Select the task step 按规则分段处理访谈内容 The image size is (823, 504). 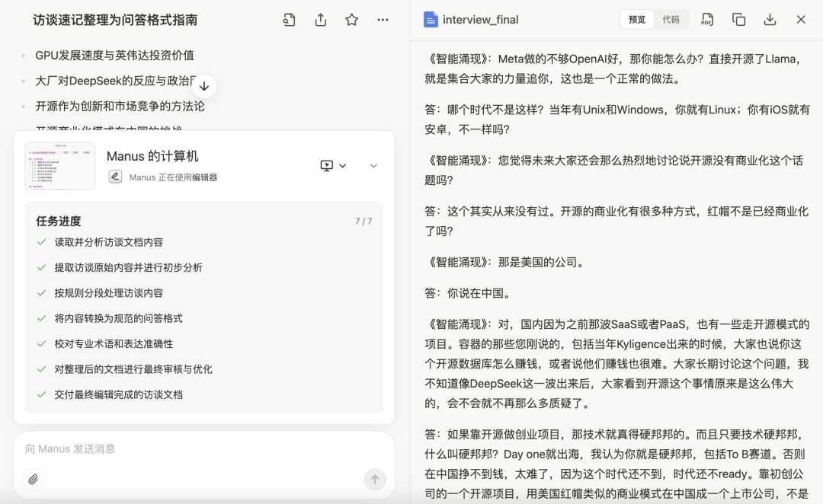pos(109,292)
